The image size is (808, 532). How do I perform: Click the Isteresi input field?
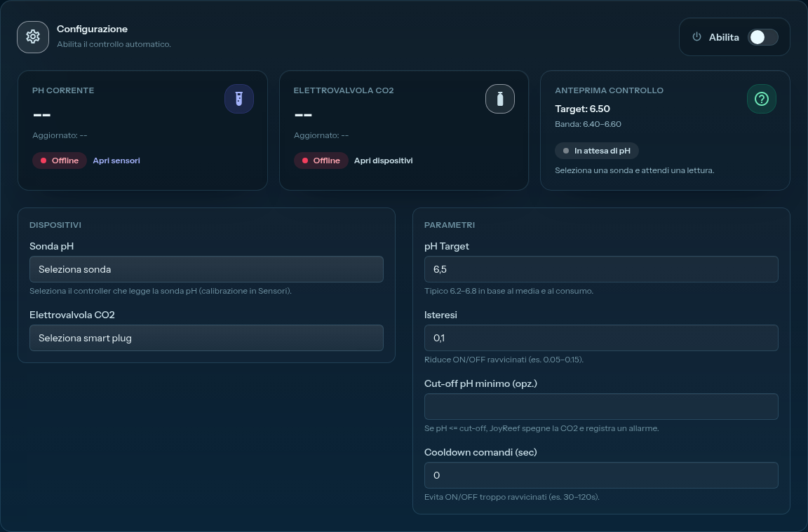tap(601, 338)
